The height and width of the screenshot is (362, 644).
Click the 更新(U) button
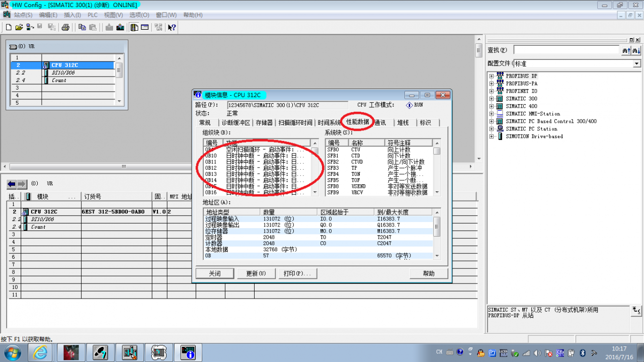click(x=256, y=273)
